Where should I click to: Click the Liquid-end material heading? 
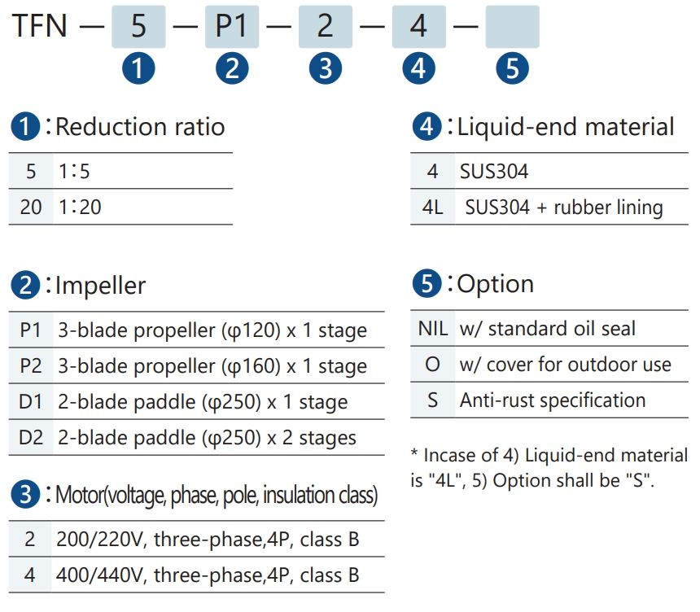tap(566, 127)
